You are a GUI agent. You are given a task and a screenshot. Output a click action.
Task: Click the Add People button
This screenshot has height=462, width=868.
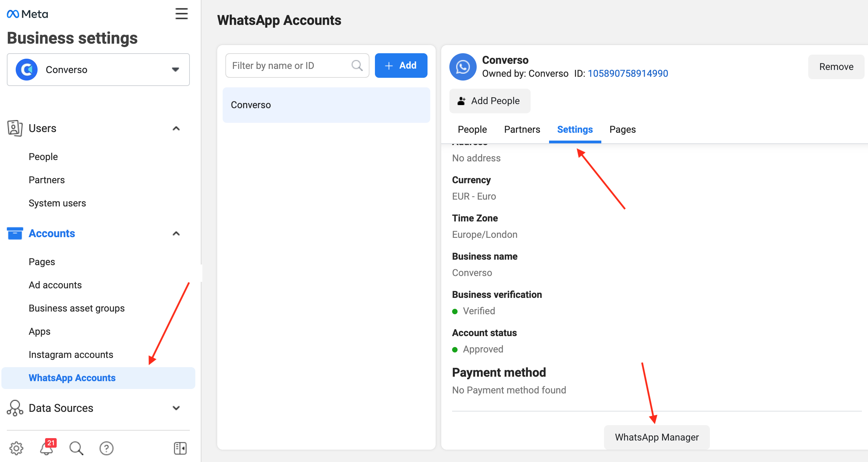490,101
